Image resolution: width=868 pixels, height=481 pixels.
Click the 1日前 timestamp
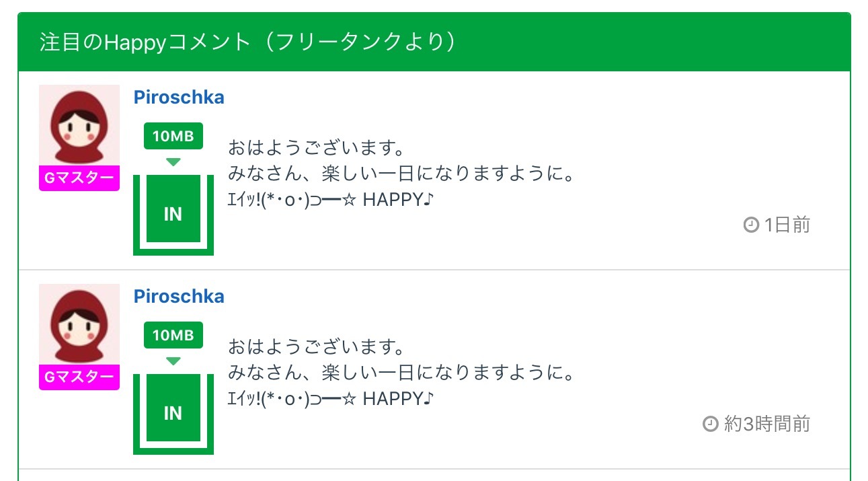(x=787, y=225)
